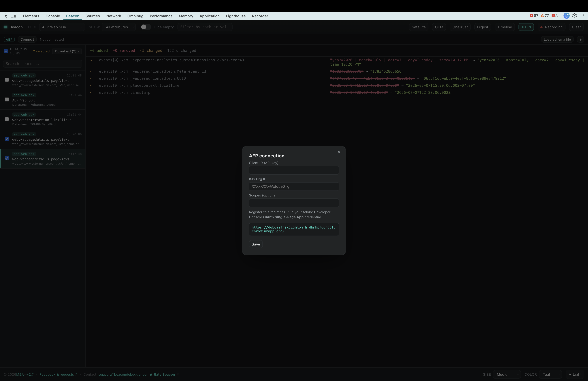Click the Load schema file button
Viewport: 588px width, 381px height.
point(557,40)
